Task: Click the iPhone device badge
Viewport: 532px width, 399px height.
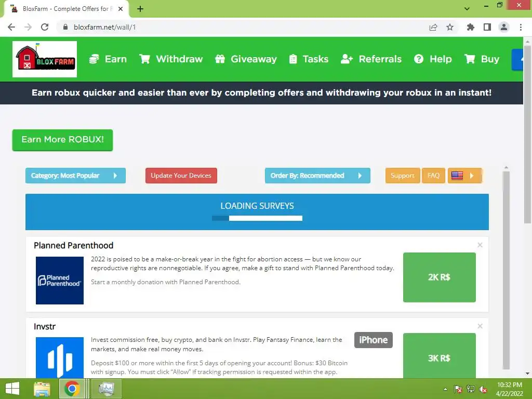Action: [374, 340]
